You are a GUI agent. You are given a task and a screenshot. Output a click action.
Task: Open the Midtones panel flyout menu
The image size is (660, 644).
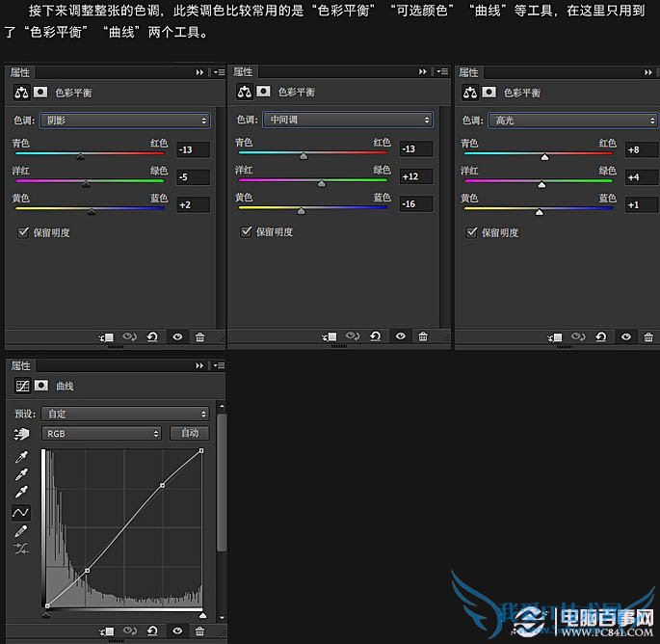tap(442, 71)
